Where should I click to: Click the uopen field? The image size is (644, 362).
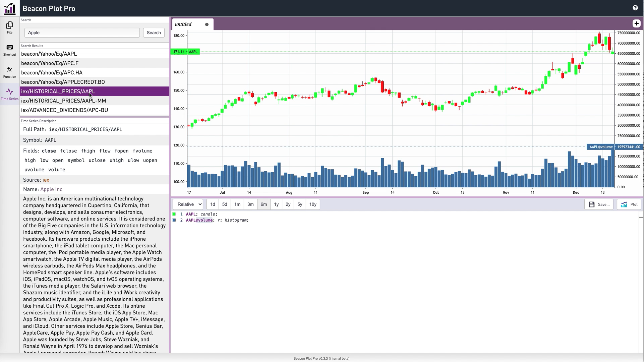(x=150, y=160)
